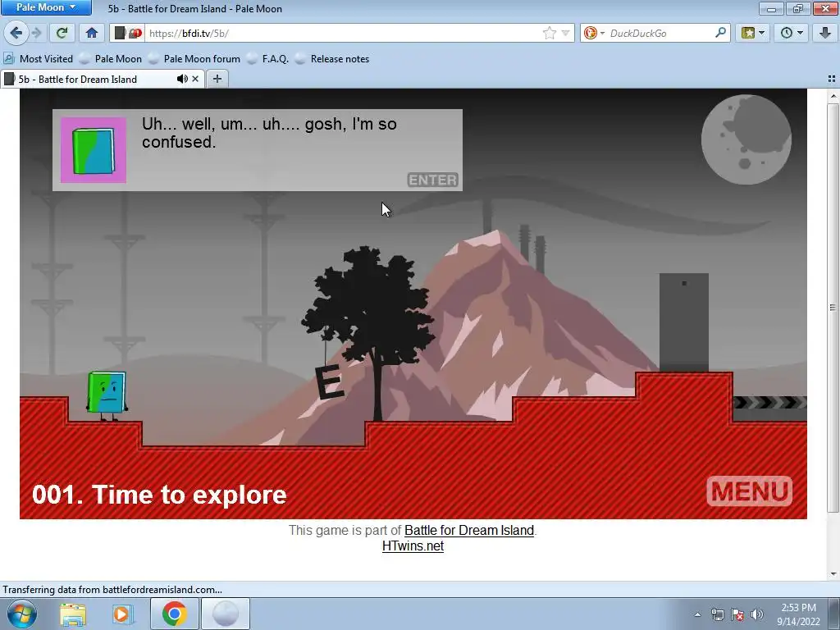The height and width of the screenshot is (630, 840).
Task: Click the search magnifier in search box
Action: coord(720,33)
